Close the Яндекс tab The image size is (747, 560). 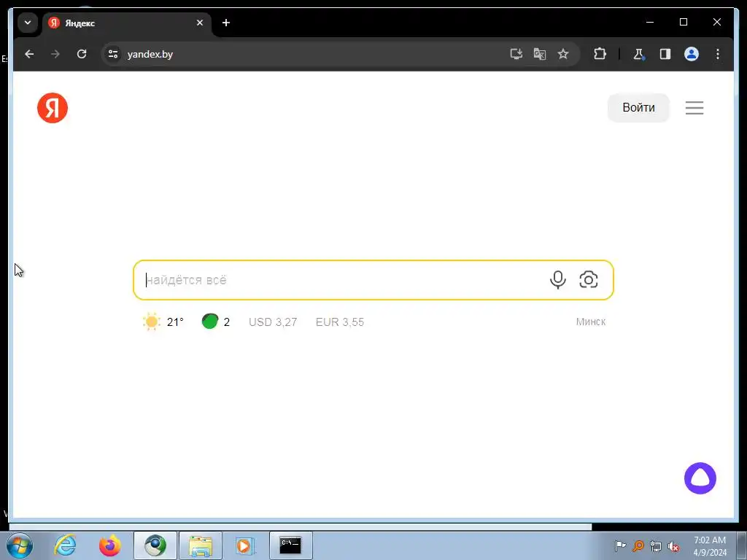[200, 23]
